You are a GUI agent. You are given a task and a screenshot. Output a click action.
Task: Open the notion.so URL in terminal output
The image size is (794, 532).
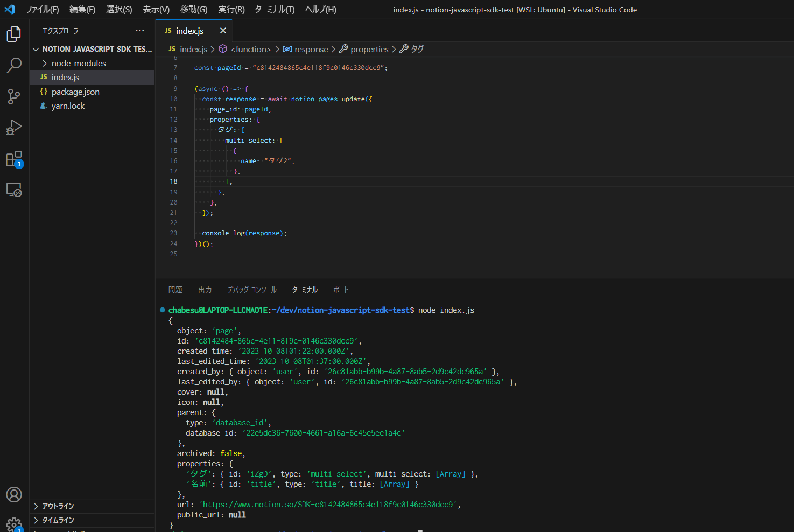[x=328, y=505]
